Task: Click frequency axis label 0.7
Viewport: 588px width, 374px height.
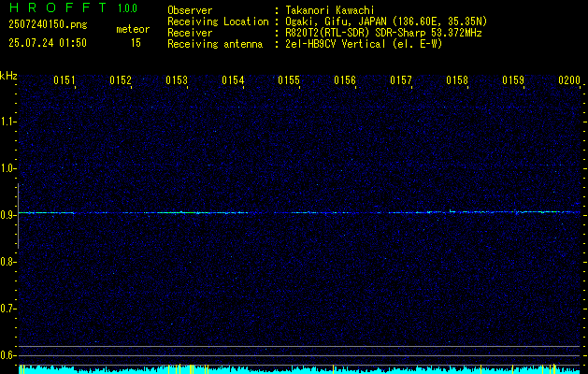Action: [x=7, y=309]
